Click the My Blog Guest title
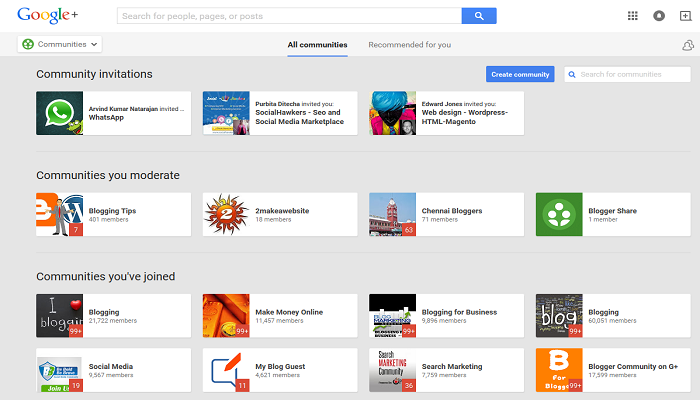The image size is (700, 400). 280,367
